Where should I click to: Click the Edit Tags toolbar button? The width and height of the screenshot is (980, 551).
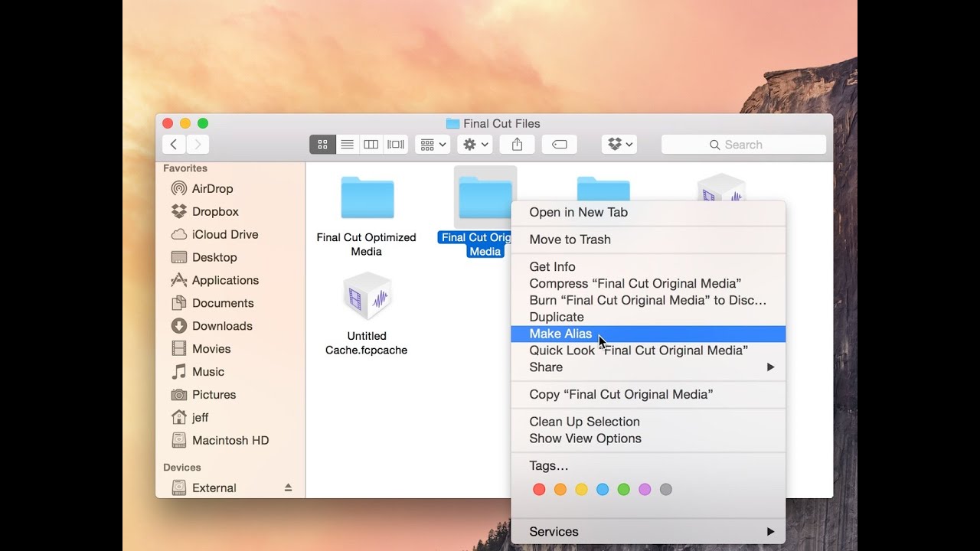559,144
